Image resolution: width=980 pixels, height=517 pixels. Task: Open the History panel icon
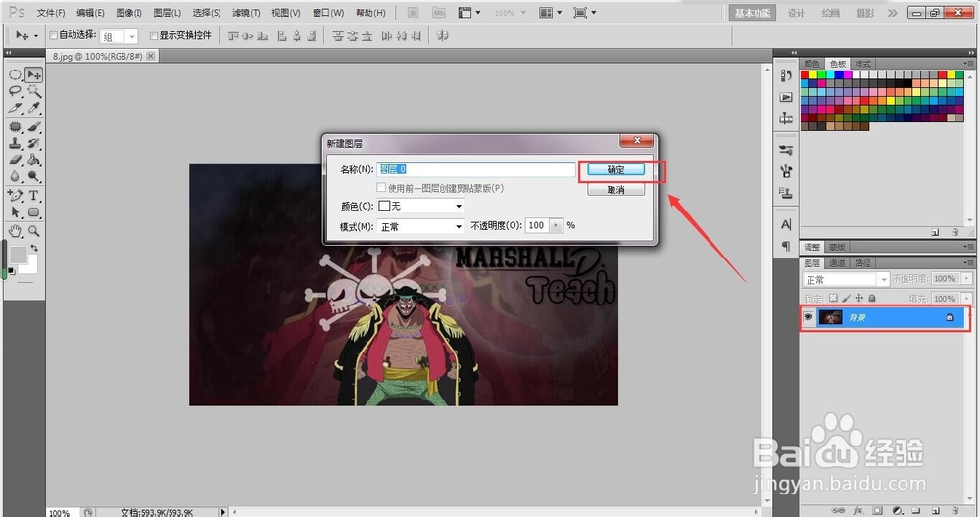pyautogui.click(x=786, y=75)
